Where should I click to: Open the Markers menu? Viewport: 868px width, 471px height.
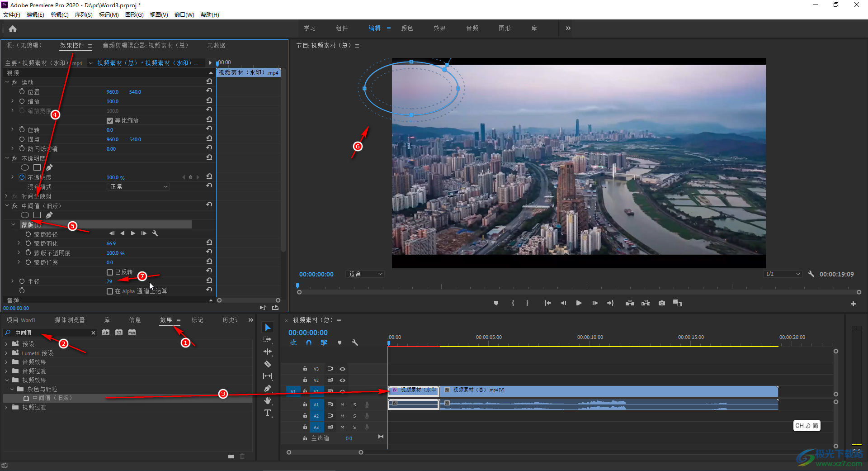point(108,15)
